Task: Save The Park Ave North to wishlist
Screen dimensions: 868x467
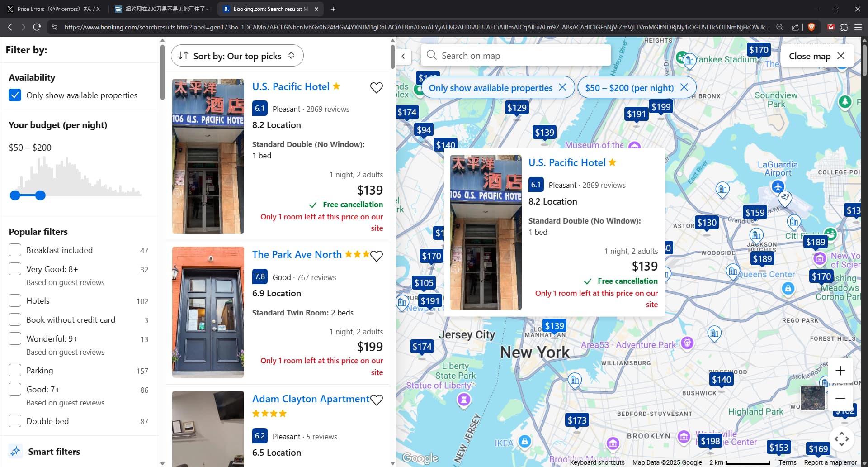Action: (376, 256)
